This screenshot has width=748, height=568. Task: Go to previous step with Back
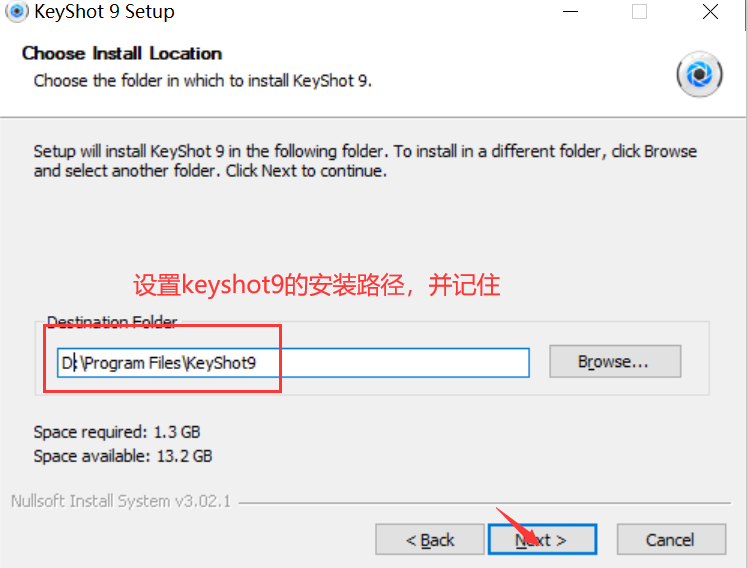point(430,539)
